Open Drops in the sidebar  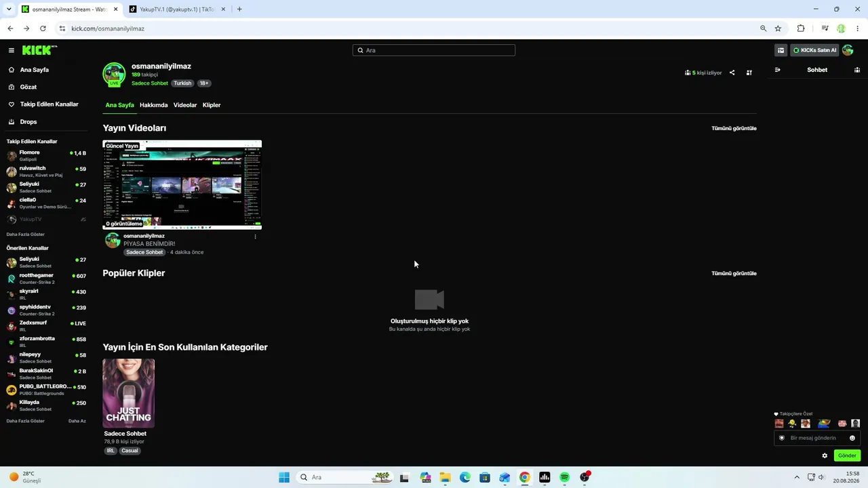pos(28,122)
